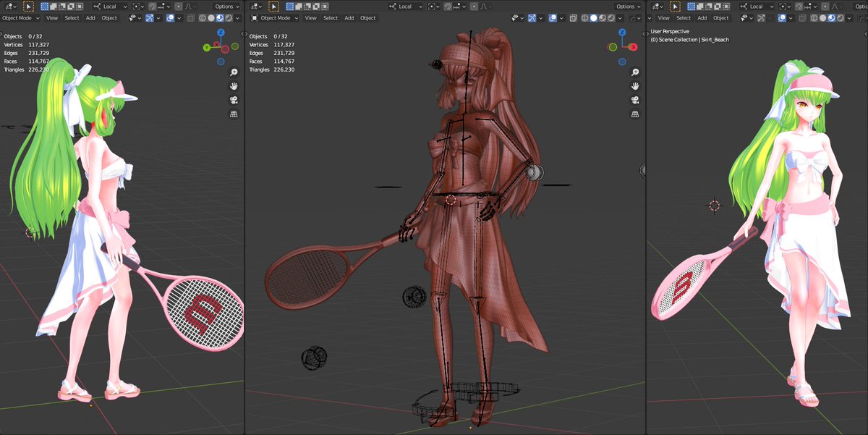Open snapping options in middle viewport
868x435 pixels.
click(x=459, y=7)
